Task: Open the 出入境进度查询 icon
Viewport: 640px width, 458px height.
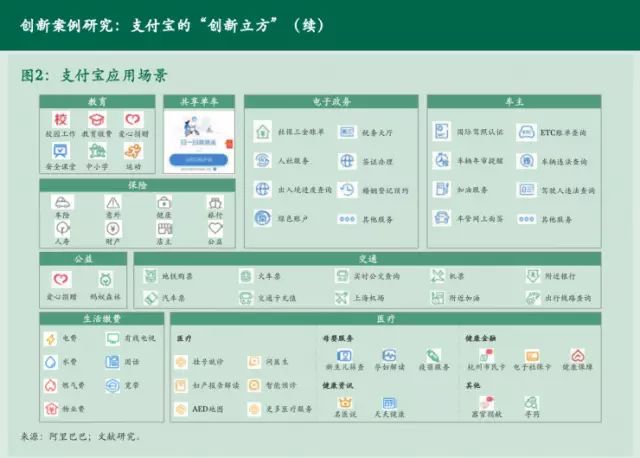Action: [x=262, y=189]
